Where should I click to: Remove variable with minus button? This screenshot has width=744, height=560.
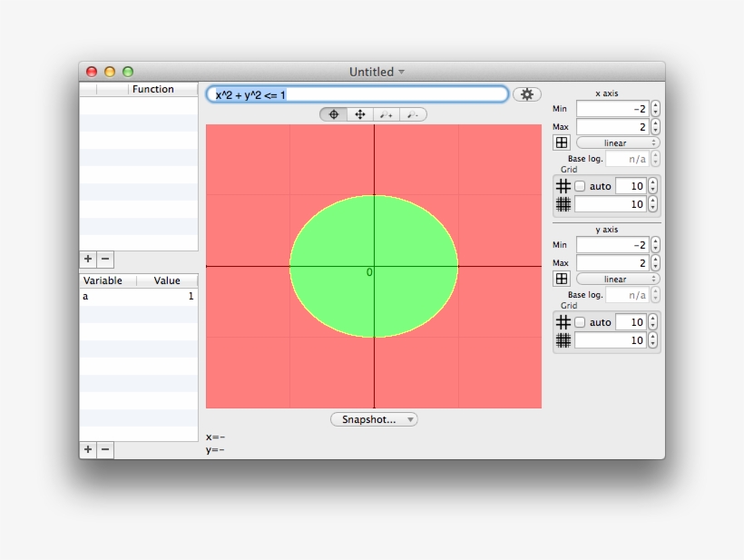coord(105,449)
